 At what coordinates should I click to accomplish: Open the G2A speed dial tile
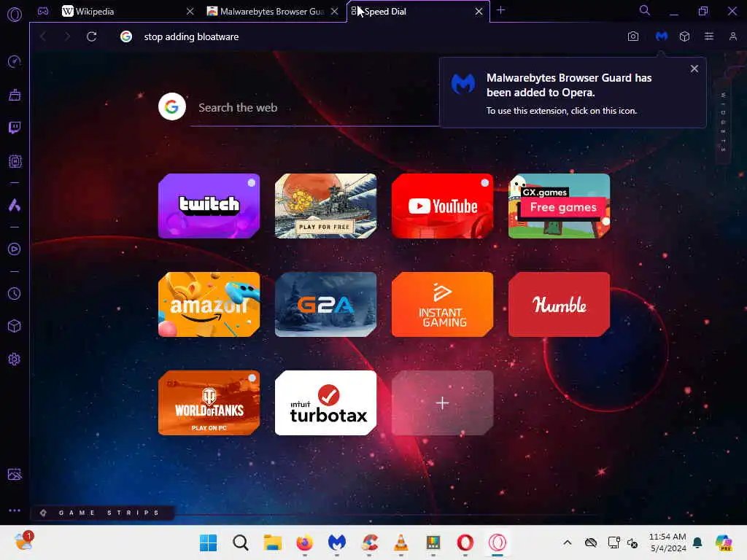pyautogui.click(x=326, y=304)
